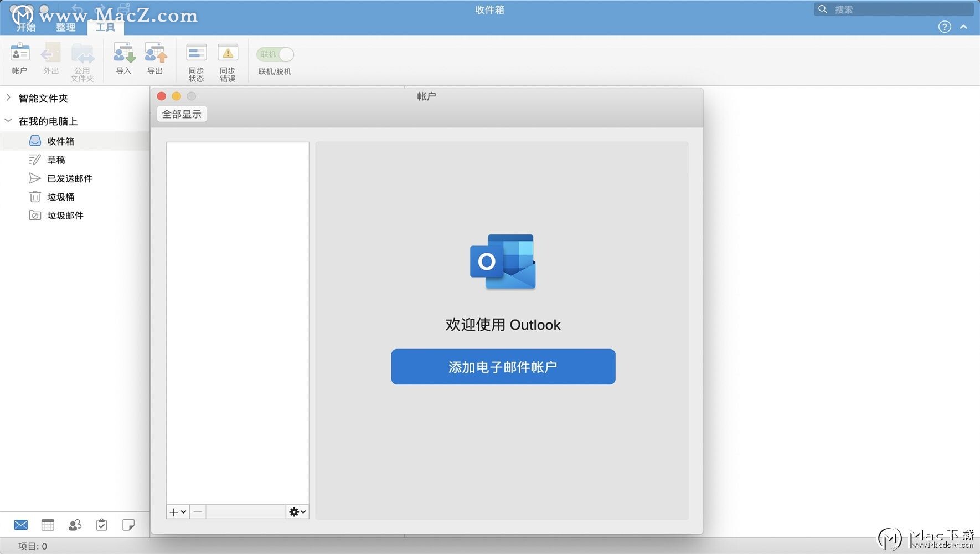Open Junk Mail (垃圾邮件) folder
Viewport: 980px width, 554px height.
click(x=75, y=216)
